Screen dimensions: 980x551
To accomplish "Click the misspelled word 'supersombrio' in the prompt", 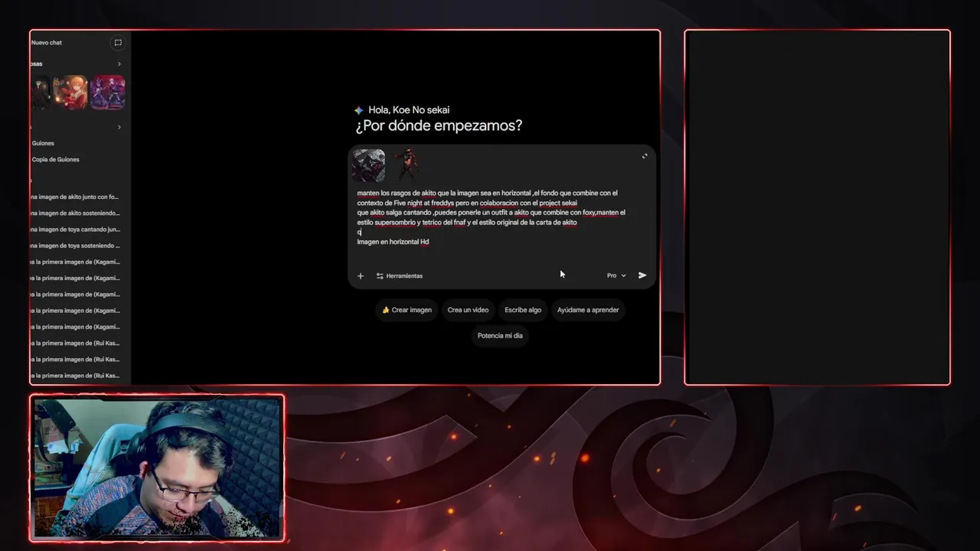I will (x=395, y=223).
